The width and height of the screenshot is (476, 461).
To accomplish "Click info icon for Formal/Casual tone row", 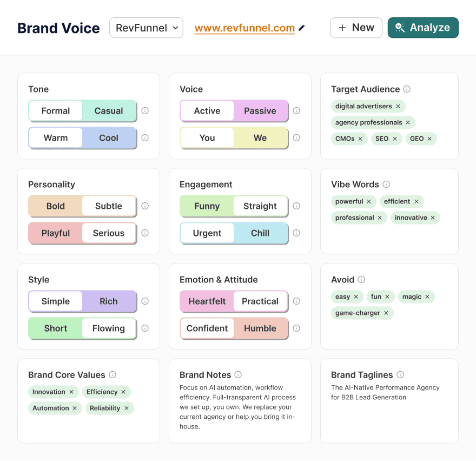I will click(145, 111).
